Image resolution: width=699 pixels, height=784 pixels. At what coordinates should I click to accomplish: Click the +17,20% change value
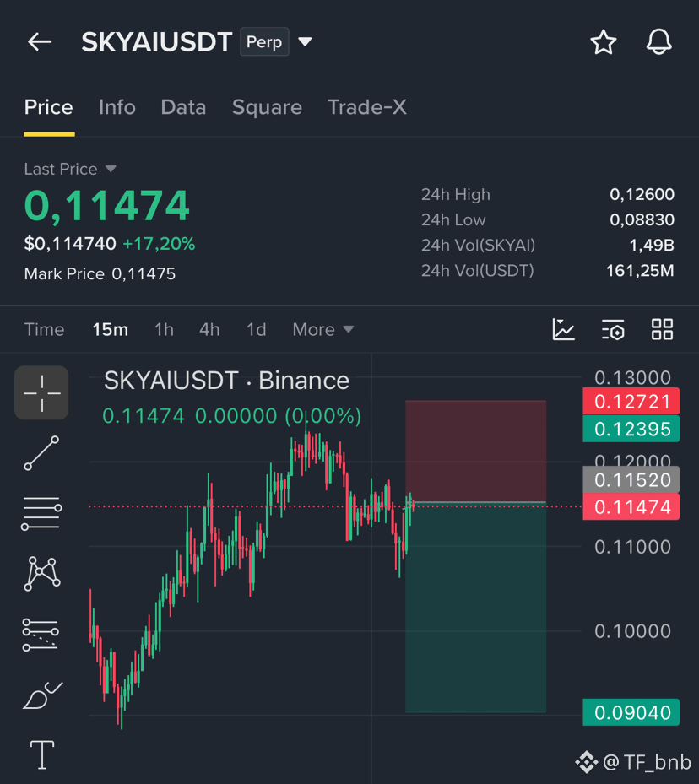(159, 244)
